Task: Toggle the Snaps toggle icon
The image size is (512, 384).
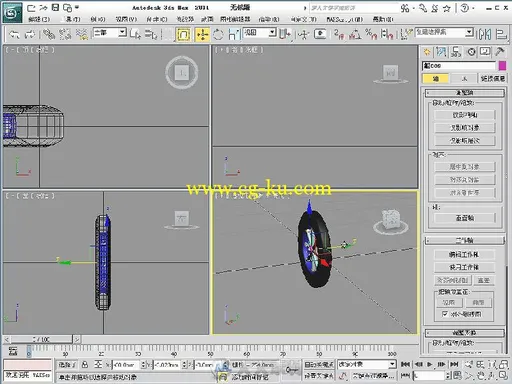Action: [338, 34]
